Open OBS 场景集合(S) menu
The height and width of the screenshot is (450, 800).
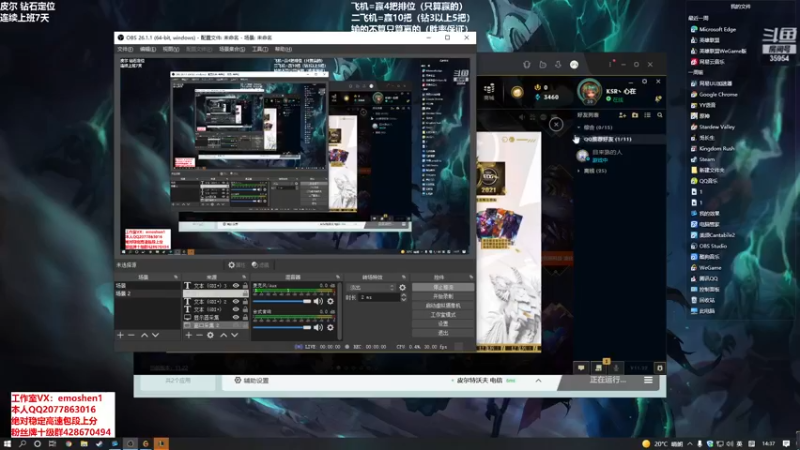click(232, 49)
